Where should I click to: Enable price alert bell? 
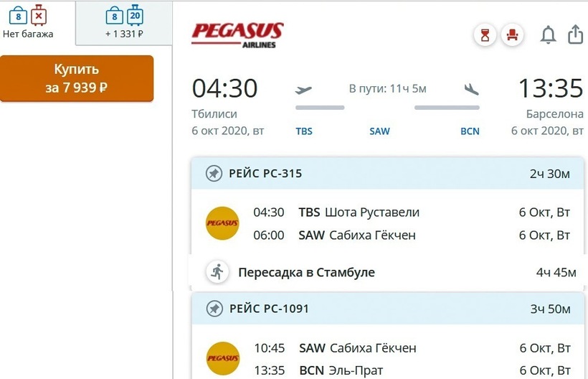tap(548, 34)
